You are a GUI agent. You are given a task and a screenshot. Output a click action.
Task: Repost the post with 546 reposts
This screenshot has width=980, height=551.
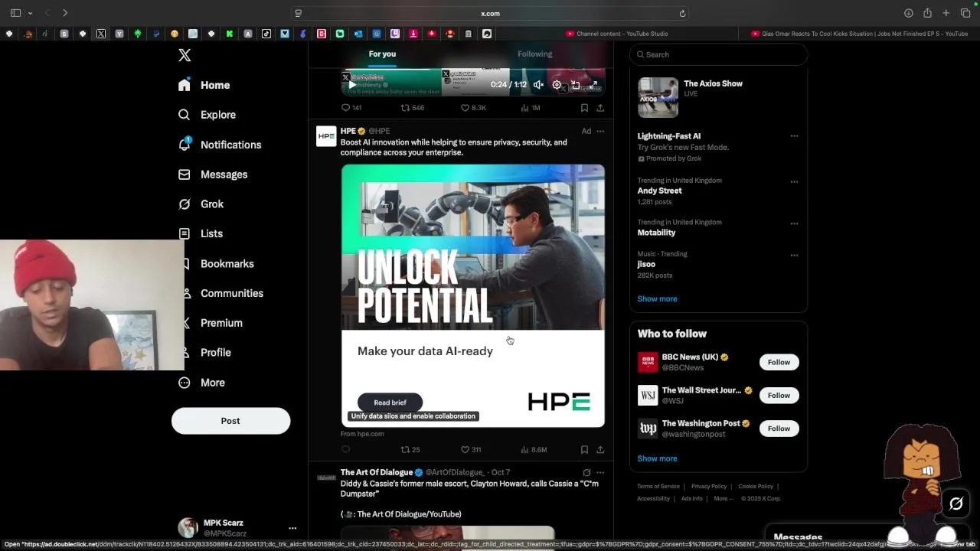[x=413, y=108]
